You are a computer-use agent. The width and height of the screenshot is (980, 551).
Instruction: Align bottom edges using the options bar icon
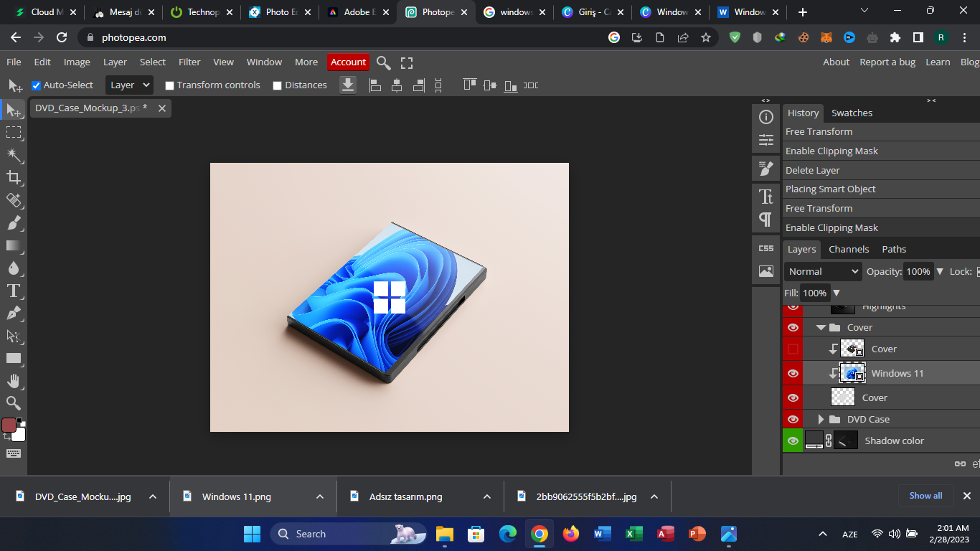tap(511, 85)
